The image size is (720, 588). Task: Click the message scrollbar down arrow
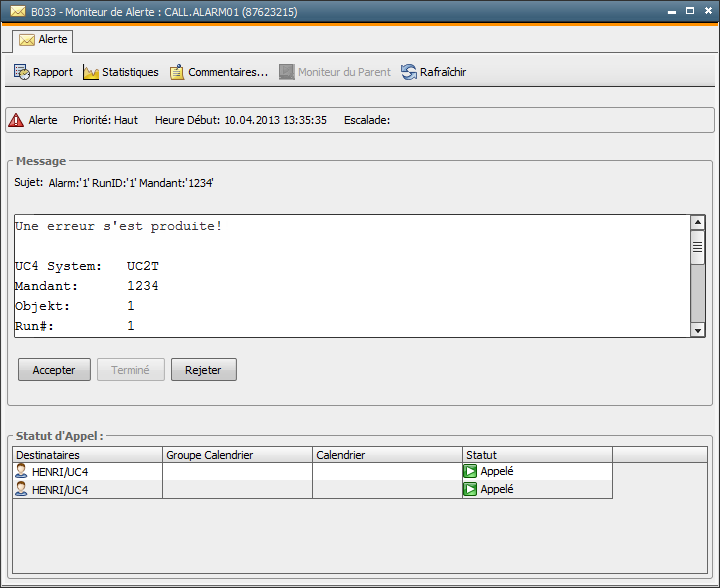point(698,329)
